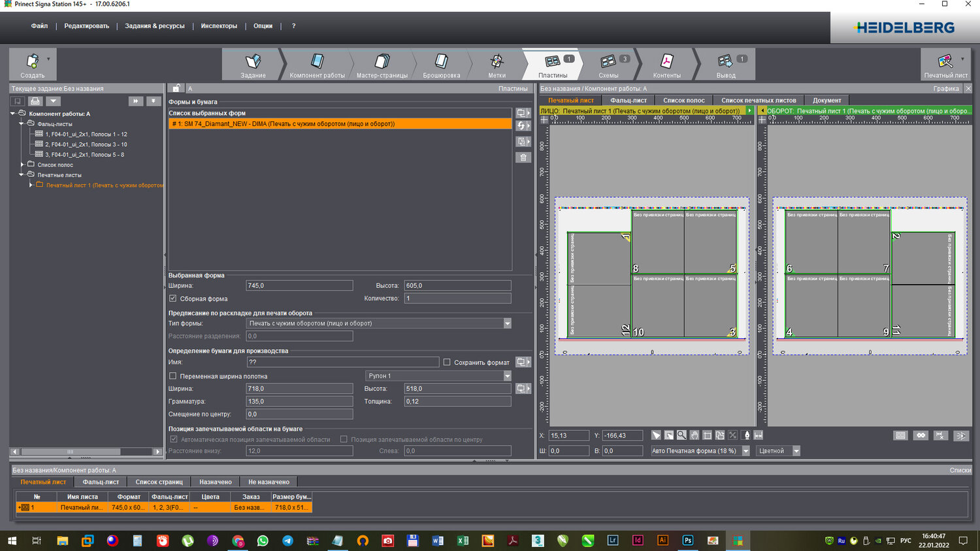Screen dimensions: 980x551
Task: Open the Тип формы dropdown
Action: click(x=507, y=323)
